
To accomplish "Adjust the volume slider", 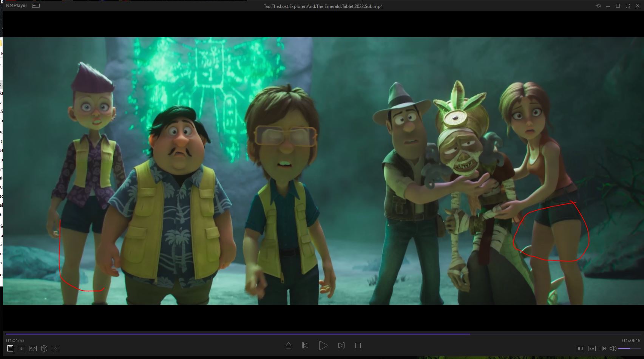I will [629, 348].
